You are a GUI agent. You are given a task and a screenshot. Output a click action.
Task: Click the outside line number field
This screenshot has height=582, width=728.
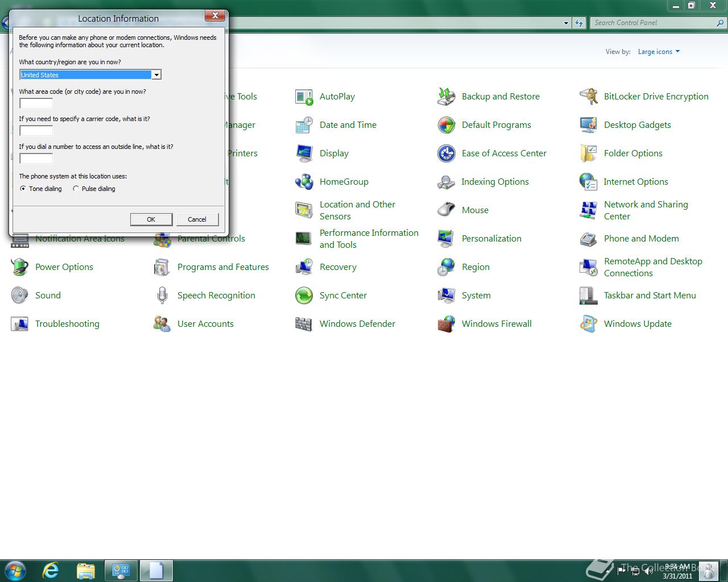(x=36, y=159)
